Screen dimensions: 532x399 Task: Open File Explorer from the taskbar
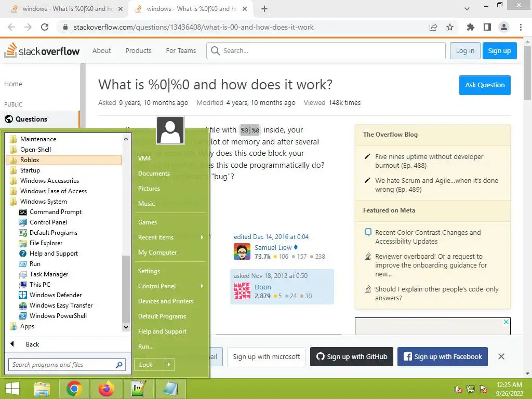click(x=42, y=389)
